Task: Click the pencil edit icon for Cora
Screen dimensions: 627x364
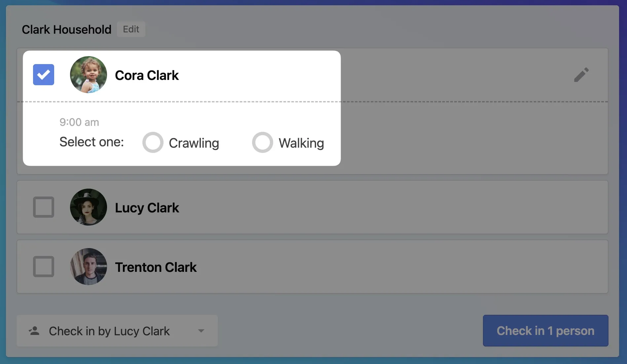Action: [581, 75]
